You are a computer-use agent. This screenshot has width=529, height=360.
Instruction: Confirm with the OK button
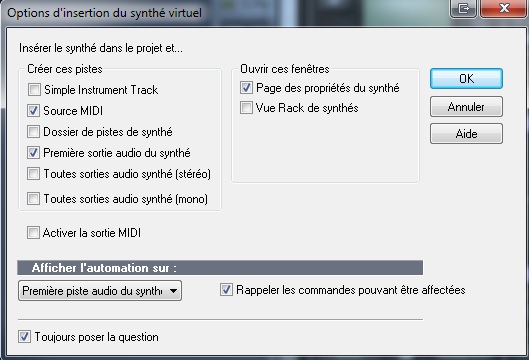[x=466, y=79]
